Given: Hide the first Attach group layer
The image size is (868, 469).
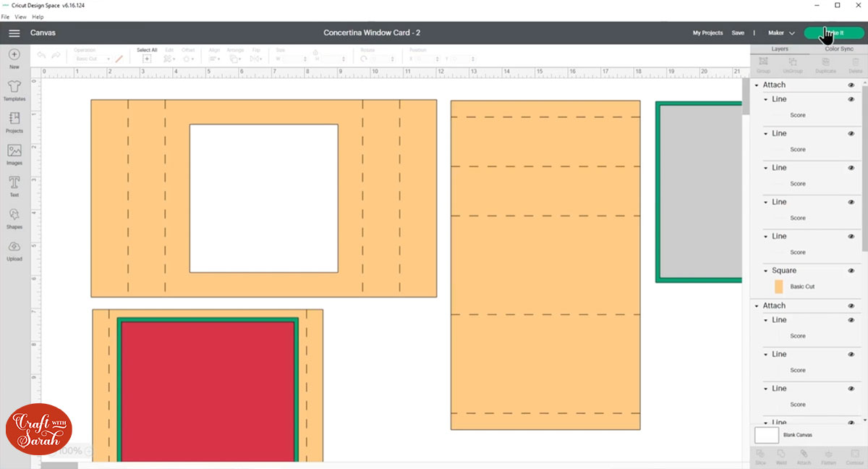Looking at the screenshot, I should point(851,85).
